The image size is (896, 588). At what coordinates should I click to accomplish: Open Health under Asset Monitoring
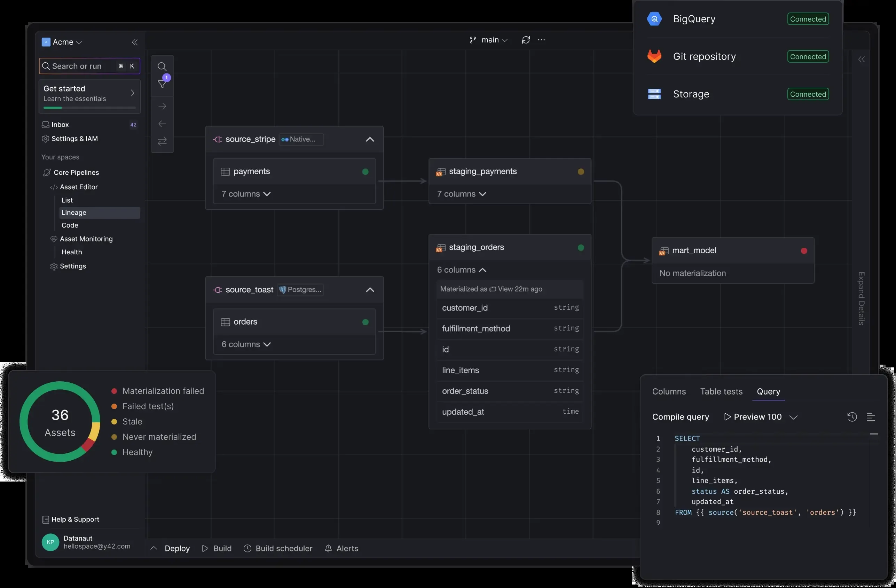pyautogui.click(x=71, y=253)
